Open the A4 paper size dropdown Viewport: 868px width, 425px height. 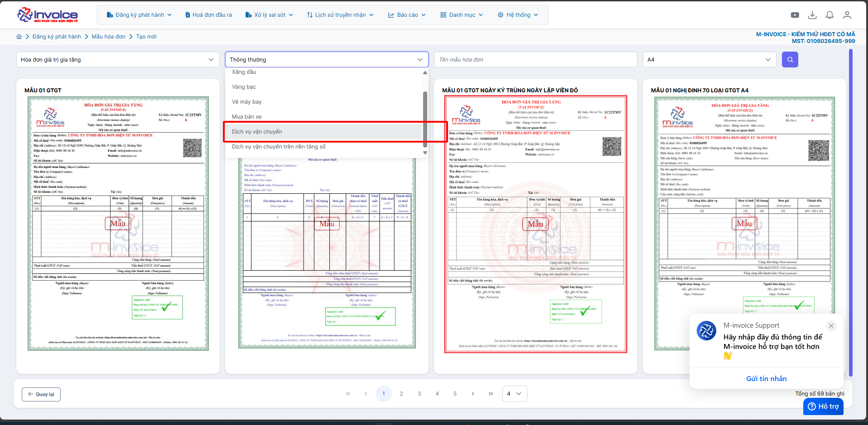[709, 60]
